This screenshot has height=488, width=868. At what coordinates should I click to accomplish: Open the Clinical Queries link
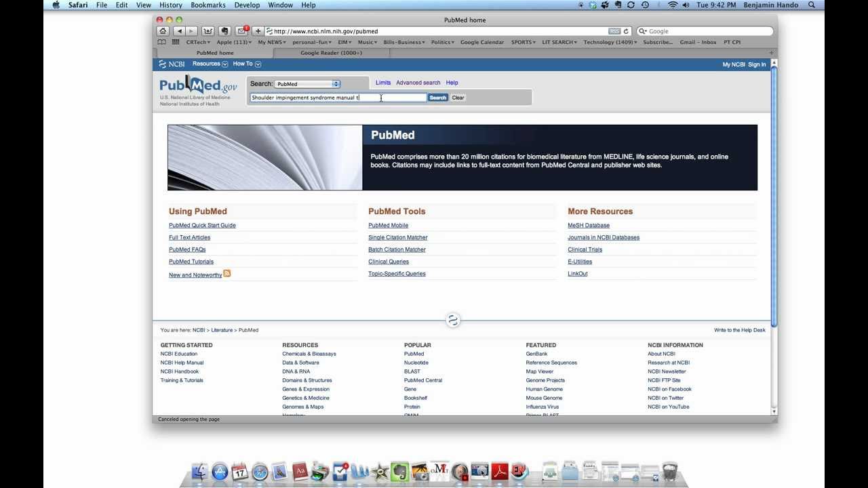[389, 262]
